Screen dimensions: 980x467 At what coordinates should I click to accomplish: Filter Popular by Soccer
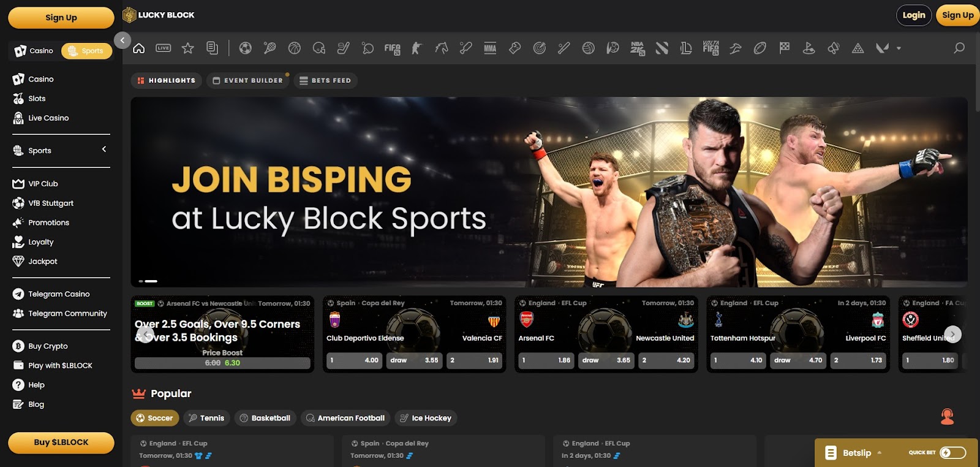[x=154, y=418]
